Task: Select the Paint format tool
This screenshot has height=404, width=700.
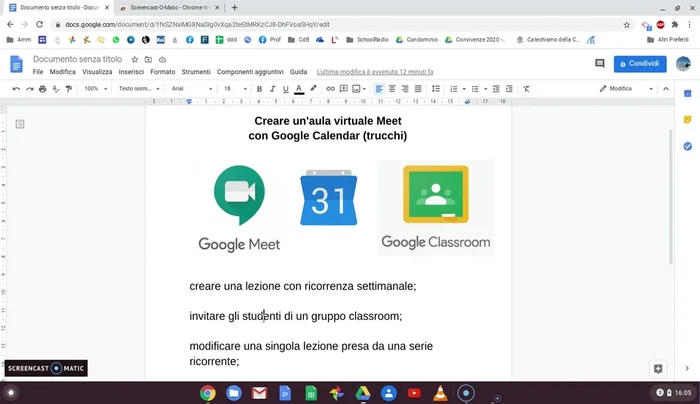Action: coord(69,89)
